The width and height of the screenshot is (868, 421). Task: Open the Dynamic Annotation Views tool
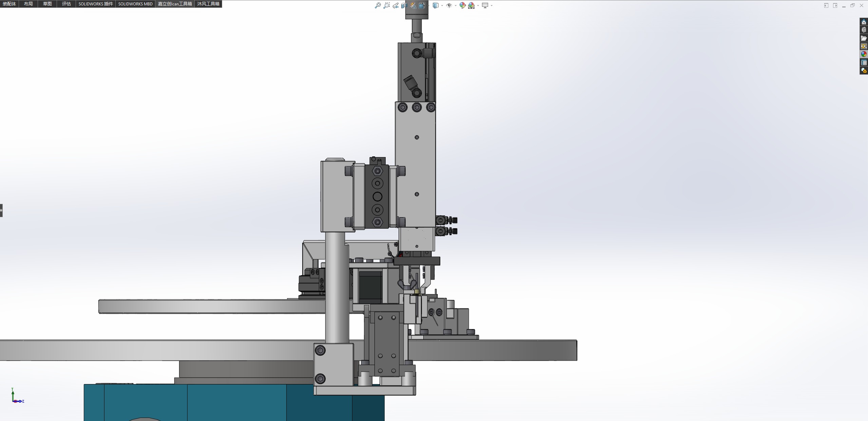(x=413, y=5)
